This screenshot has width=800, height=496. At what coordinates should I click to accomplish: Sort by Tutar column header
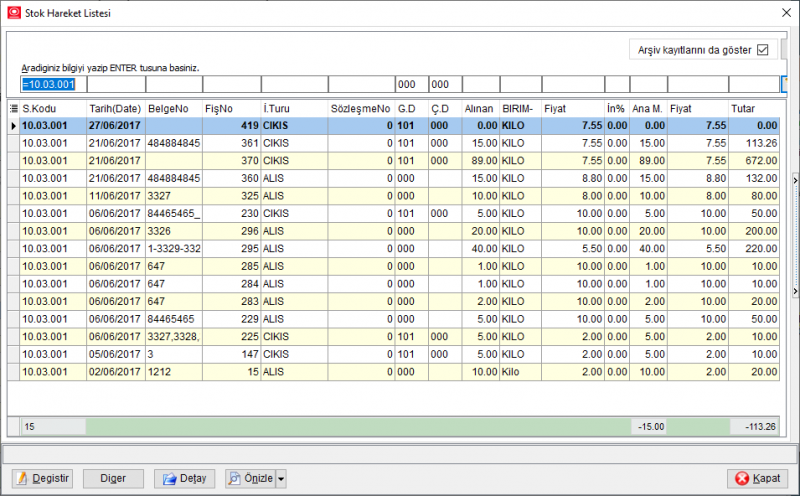pyautogui.click(x=754, y=108)
